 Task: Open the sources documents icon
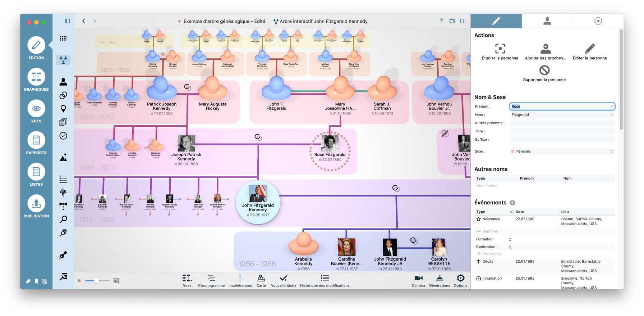click(63, 122)
